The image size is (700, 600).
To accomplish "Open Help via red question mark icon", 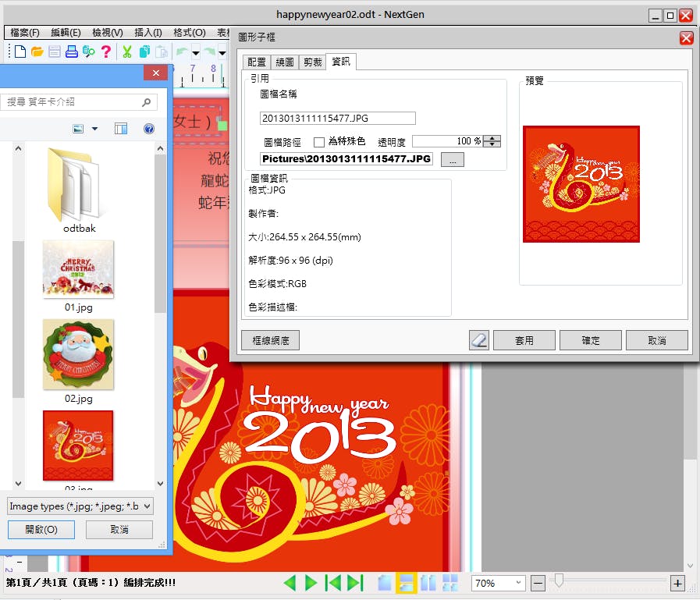I will click(106, 52).
